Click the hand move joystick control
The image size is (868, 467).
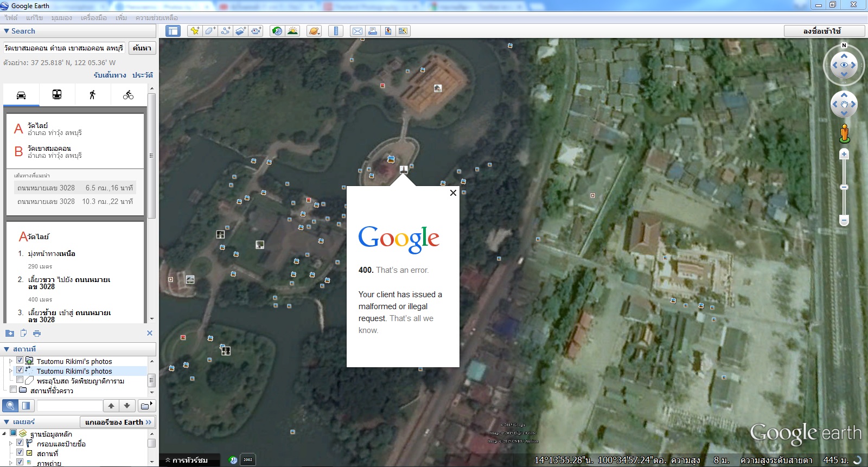click(844, 104)
